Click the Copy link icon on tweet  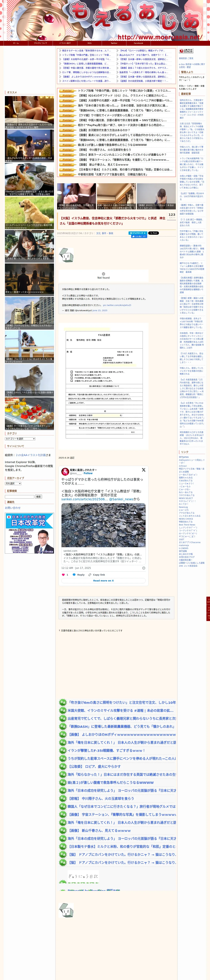[x=90, y=575]
